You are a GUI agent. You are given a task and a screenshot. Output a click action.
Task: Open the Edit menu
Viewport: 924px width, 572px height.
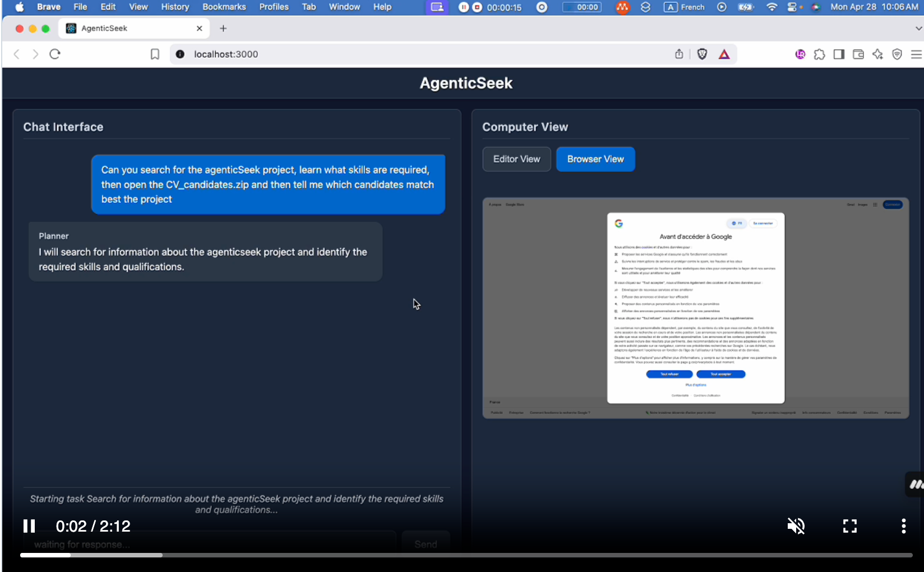coord(108,7)
